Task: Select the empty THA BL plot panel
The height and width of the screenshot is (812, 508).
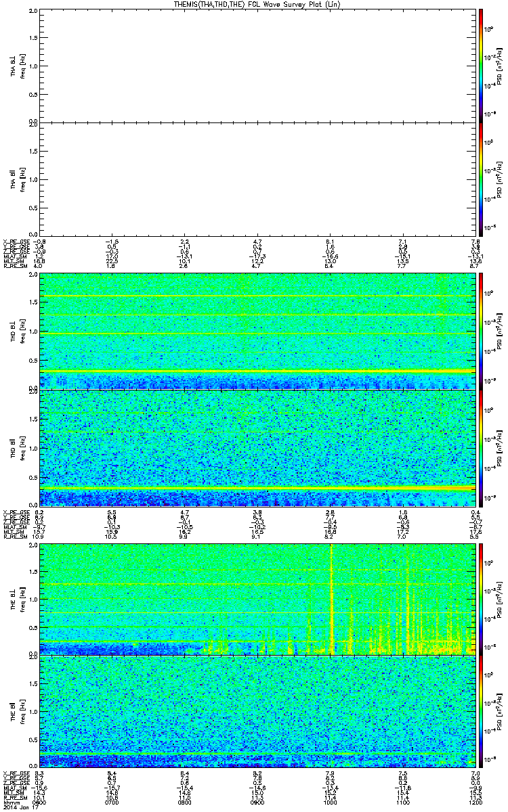Action: tap(258, 65)
